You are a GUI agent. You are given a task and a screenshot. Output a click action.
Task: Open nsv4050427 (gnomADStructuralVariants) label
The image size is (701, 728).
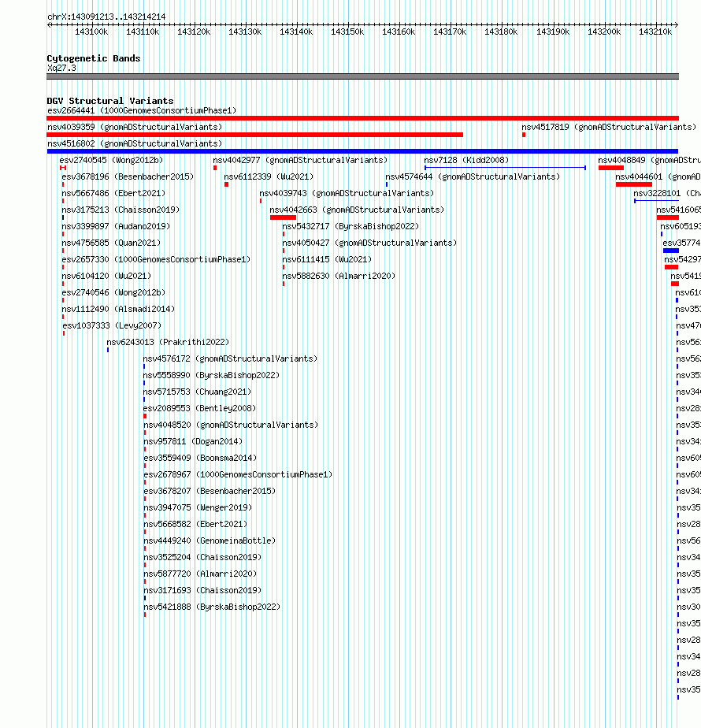[369, 243]
